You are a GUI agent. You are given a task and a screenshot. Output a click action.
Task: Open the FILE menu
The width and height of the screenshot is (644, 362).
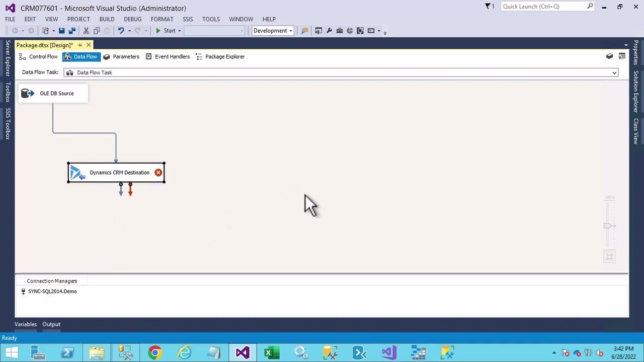click(10, 19)
